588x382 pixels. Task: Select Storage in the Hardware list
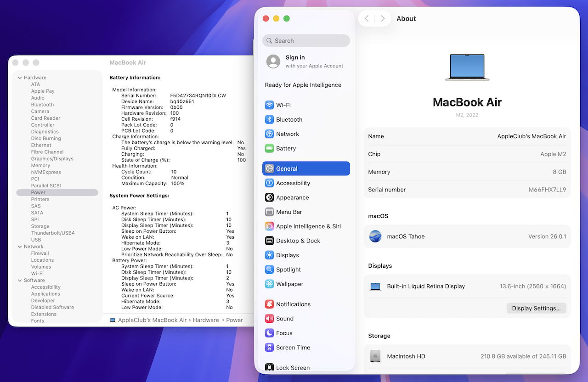[40, 226]
